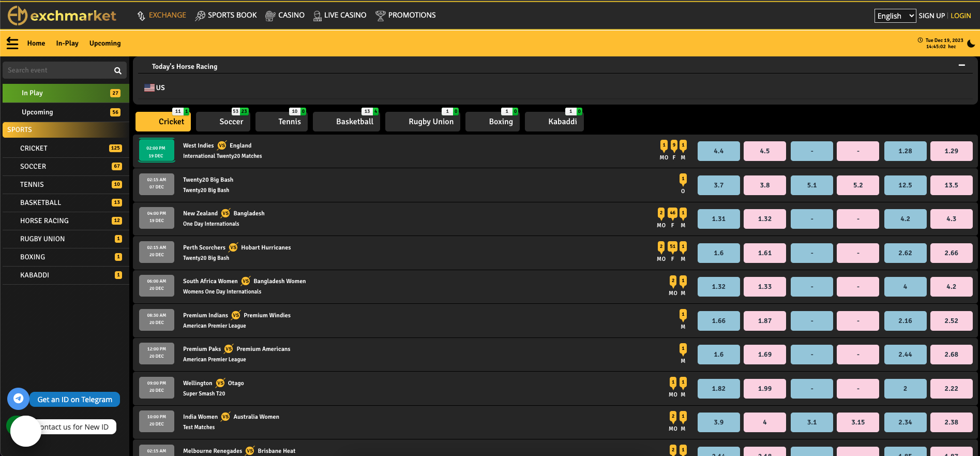
Task: Click blue 1.31 odds for New Zealand
Action: coord(719,219)
